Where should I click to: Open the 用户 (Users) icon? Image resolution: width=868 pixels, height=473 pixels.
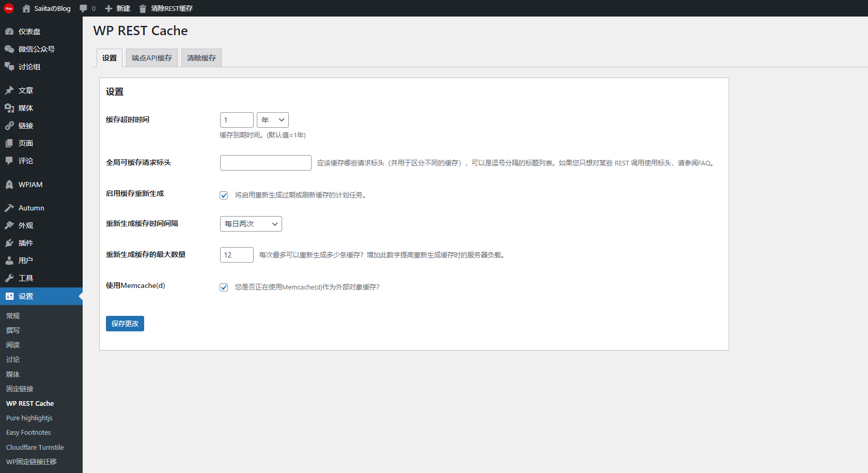coord(9,260)
